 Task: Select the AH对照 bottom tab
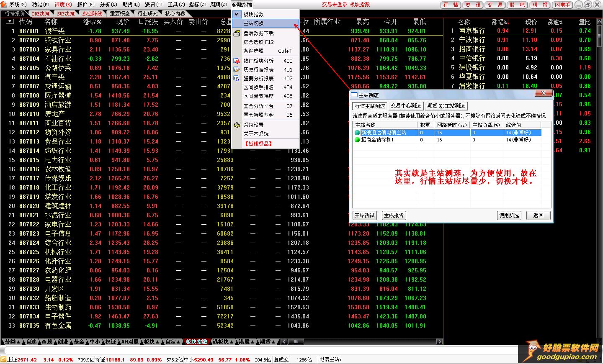point(130,342)
